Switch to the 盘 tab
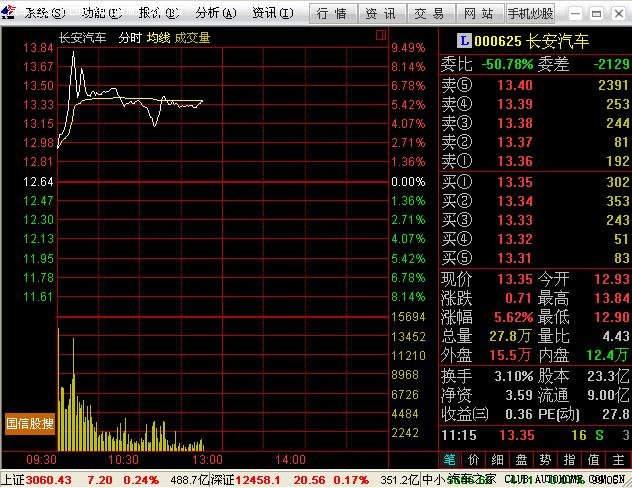This screenshot has height=488, width=632. click(522, 459)
